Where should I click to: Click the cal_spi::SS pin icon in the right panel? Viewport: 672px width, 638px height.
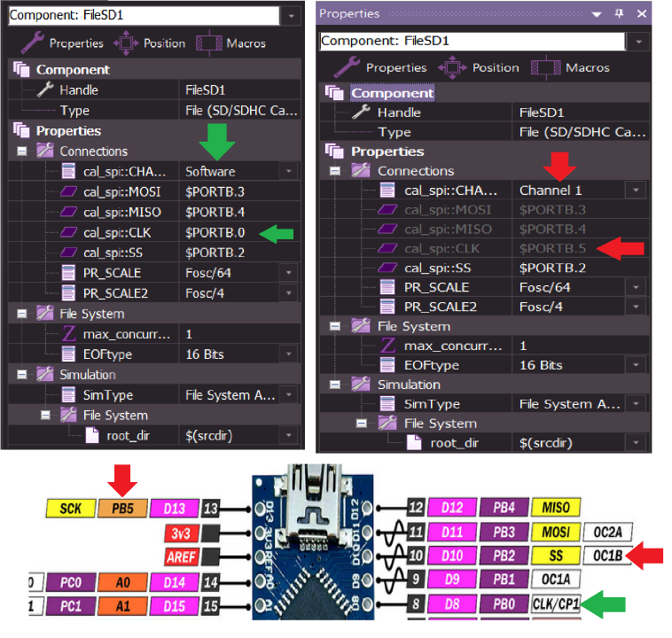click(387, 268)
